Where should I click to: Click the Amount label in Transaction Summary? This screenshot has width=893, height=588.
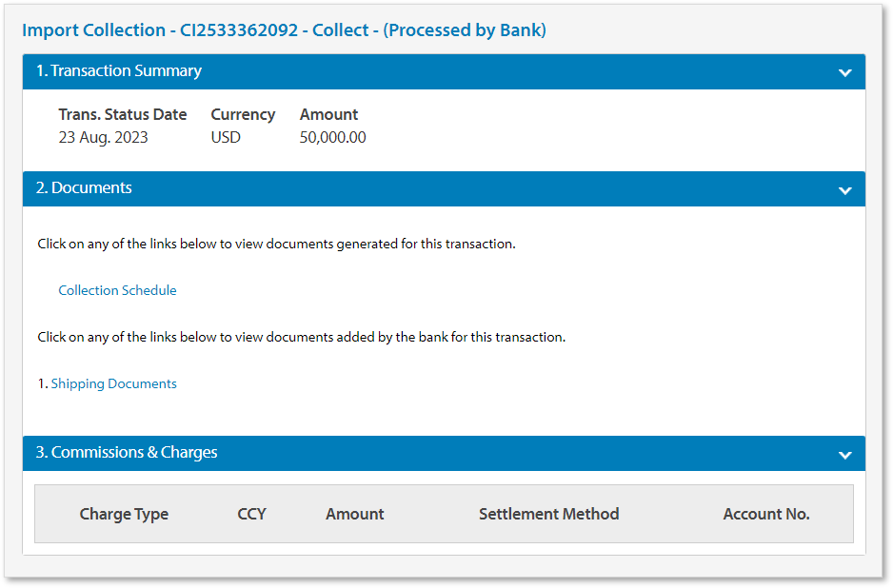(x=328, y=114)
